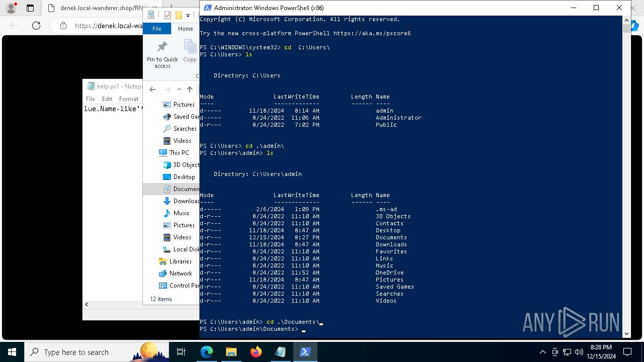Click Edge profile avatar icon
644x362 pixels.
(11, 8)
